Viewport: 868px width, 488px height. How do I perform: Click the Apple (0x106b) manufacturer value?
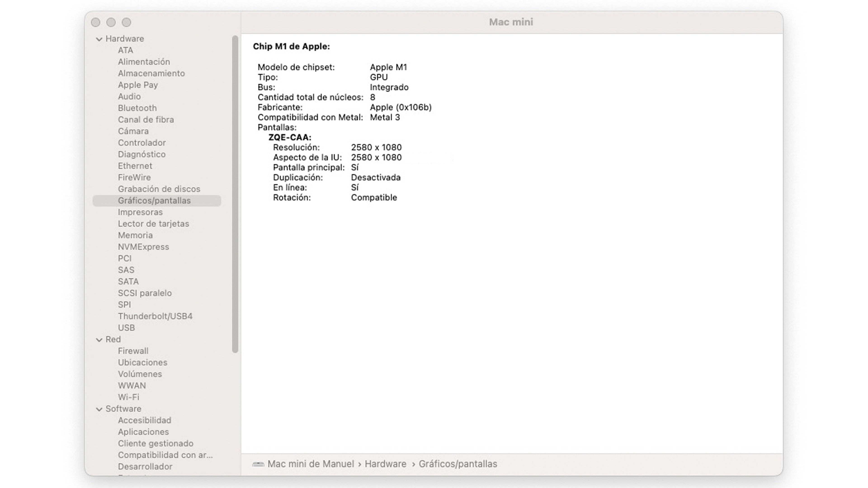coord(401,108)
